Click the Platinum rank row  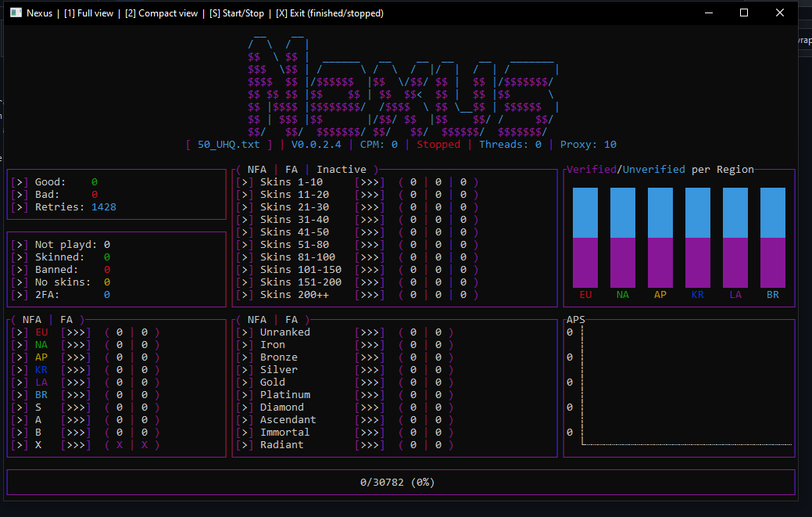click(x=345, y=395)
